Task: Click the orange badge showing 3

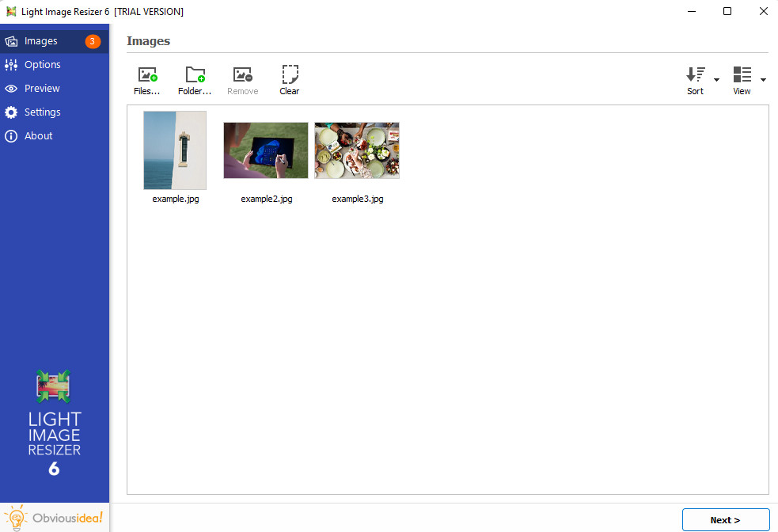Action: pyautogui.click(x=93, y=41)
